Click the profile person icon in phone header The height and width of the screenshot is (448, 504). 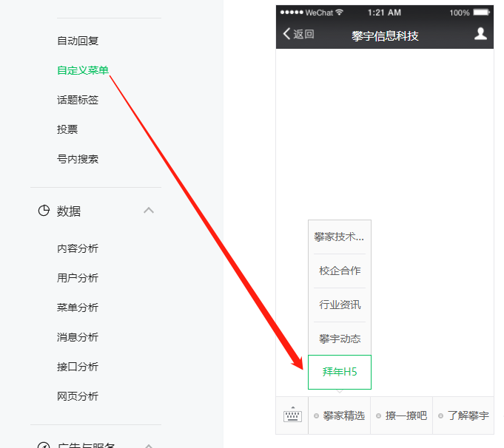click(x=480, y=34)
